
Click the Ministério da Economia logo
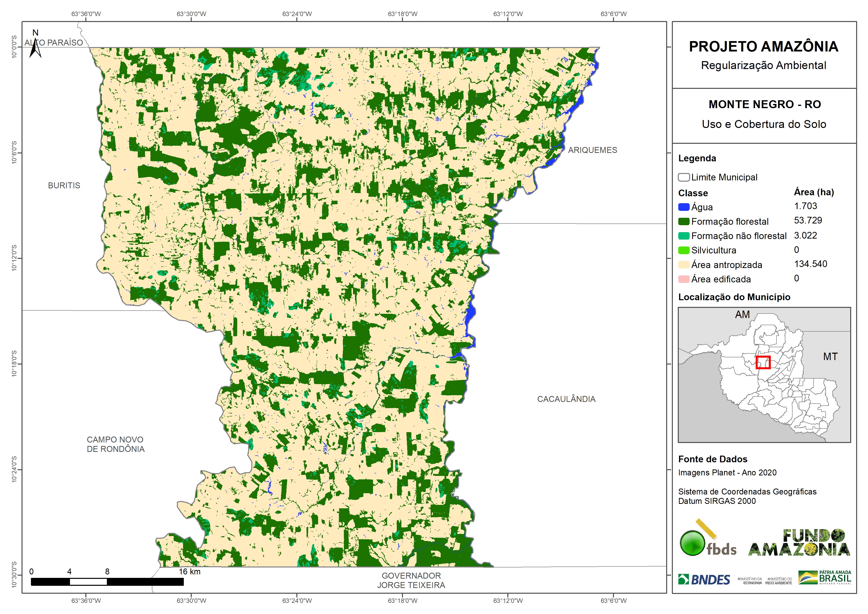coord(750,581)
